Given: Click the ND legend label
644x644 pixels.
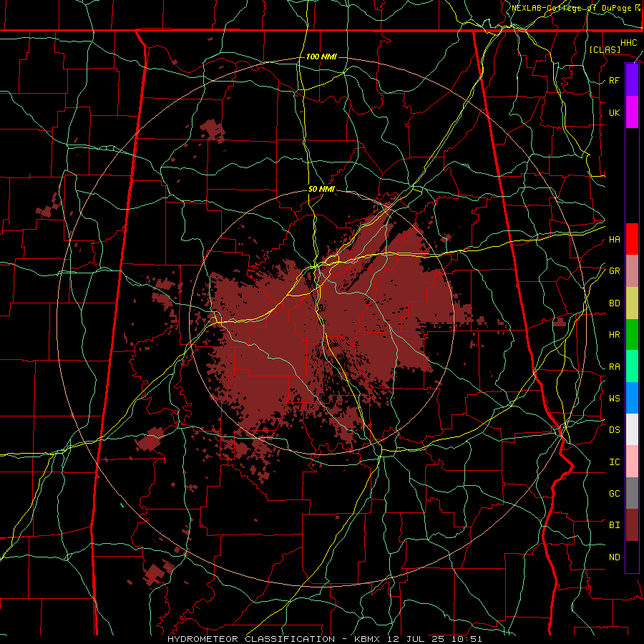Looking at the screenshot, I should [614, 557].
